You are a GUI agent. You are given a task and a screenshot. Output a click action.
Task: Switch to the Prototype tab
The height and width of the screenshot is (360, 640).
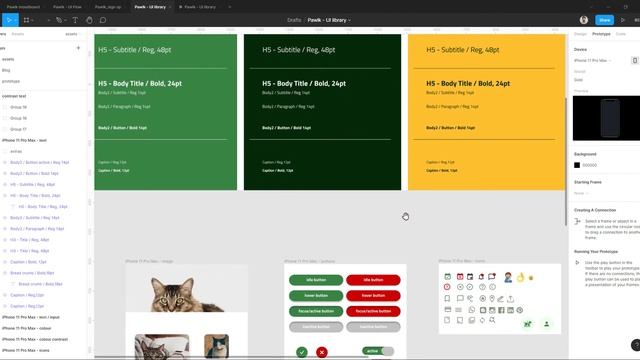coord(601,34)
